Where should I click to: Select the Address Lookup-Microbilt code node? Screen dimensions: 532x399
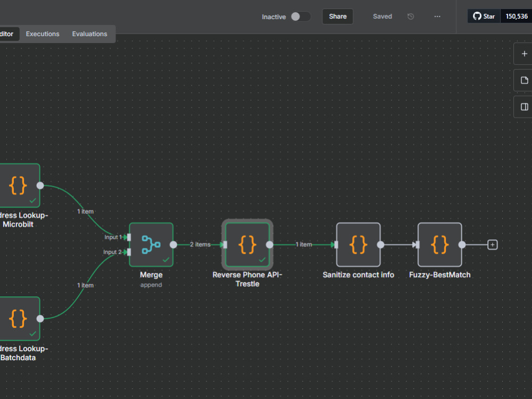pos(19,186)
